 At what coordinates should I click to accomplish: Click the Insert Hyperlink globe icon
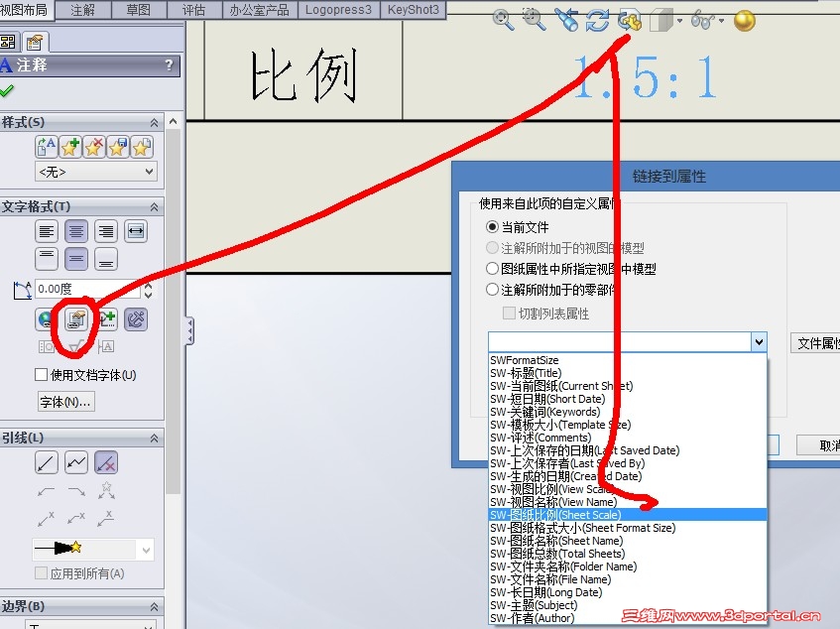point(45,319)
